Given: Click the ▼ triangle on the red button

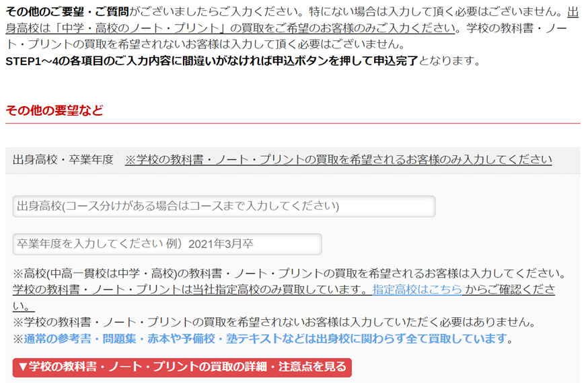Looking at the screenshot, I should [23, 367].
